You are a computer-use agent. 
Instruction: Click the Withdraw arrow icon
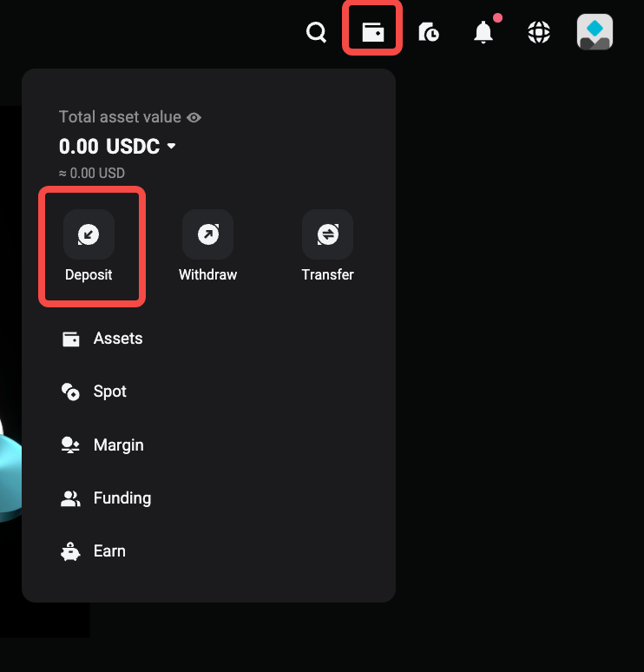[207, 234]
